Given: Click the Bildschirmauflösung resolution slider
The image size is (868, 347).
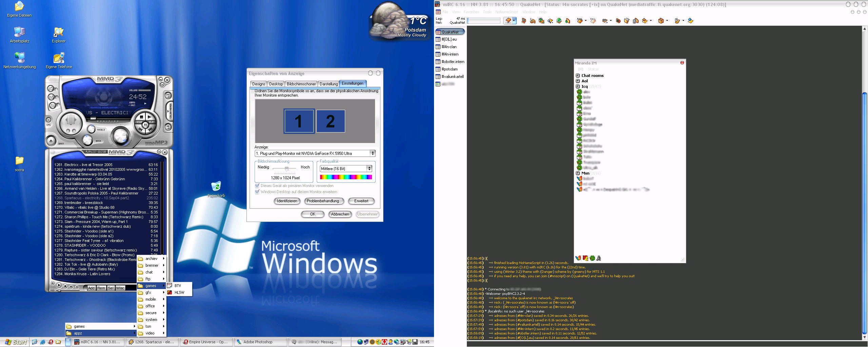Looking at the screenshot, I should tap(287, 168).
